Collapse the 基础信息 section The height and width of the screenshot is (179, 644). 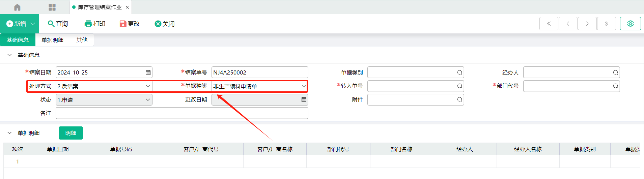[x=9, y=55]
